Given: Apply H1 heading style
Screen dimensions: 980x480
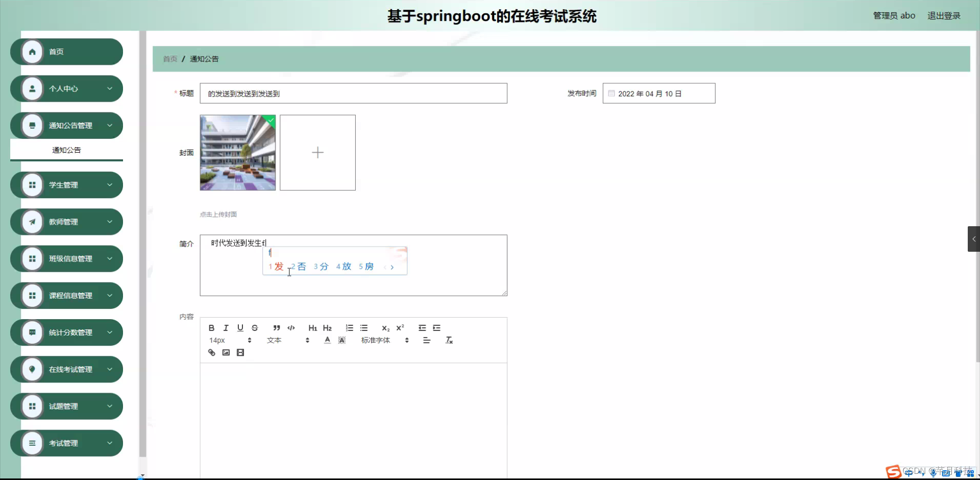Looking at the screenshot, I should tap(312, 328).
